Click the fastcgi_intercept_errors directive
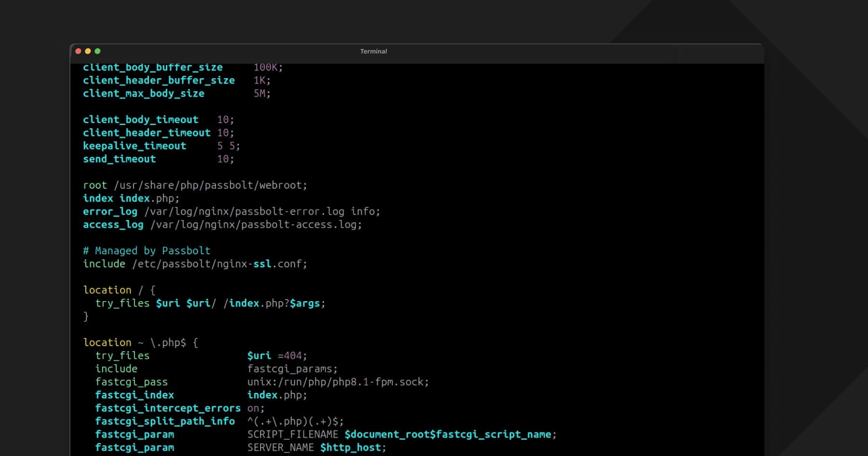868x456 pixels. pos(167,408)
